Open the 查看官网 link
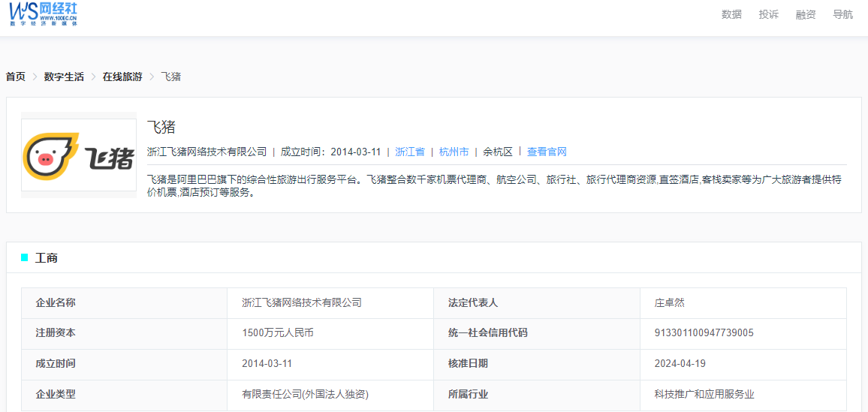The width and height of the screenshot is (868, 412). [547, 152]
